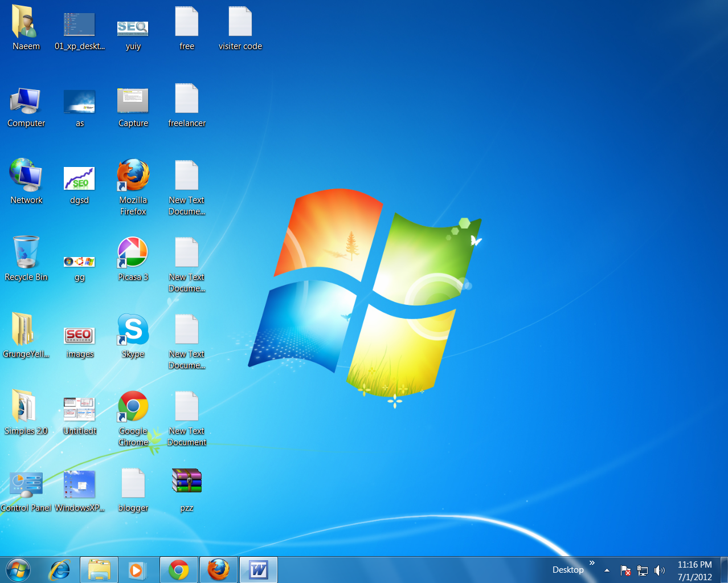The height and width of the screenshot is (583, 728).
Task: Open Microsoft Word from the taskbar
Action: pos(258,569)
